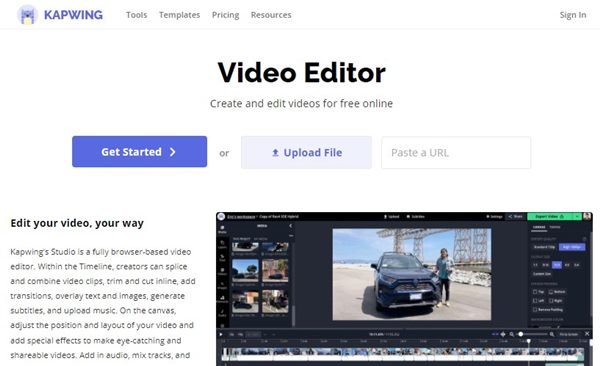Click the canvas preview with blue SUV
Image resolution: width=600 pixels, height=366 pixels.
(412, 274)
